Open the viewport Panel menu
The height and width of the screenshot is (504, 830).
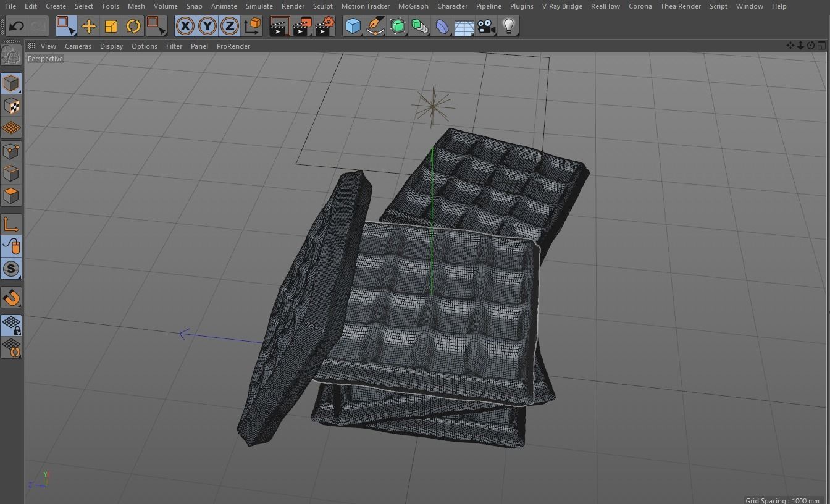point(199,46)
